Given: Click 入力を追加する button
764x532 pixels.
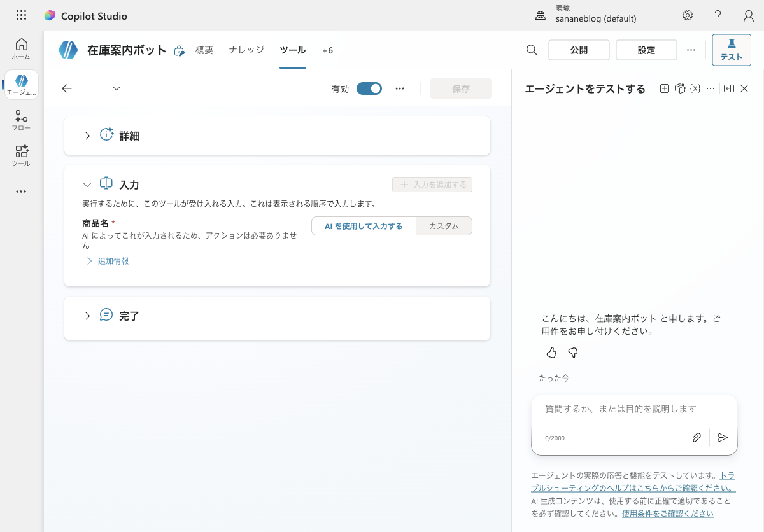Looking at the screenshot, I should click(x=432, y=185).
